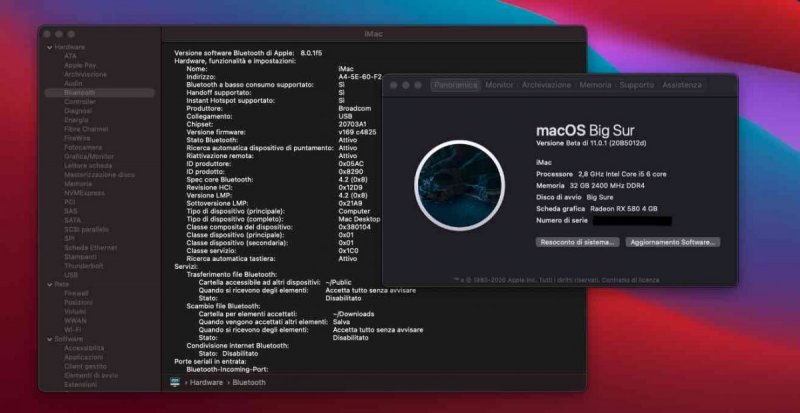
Task: Click the Radeon RX 580 4 GB text
Action: pos(624,209)
